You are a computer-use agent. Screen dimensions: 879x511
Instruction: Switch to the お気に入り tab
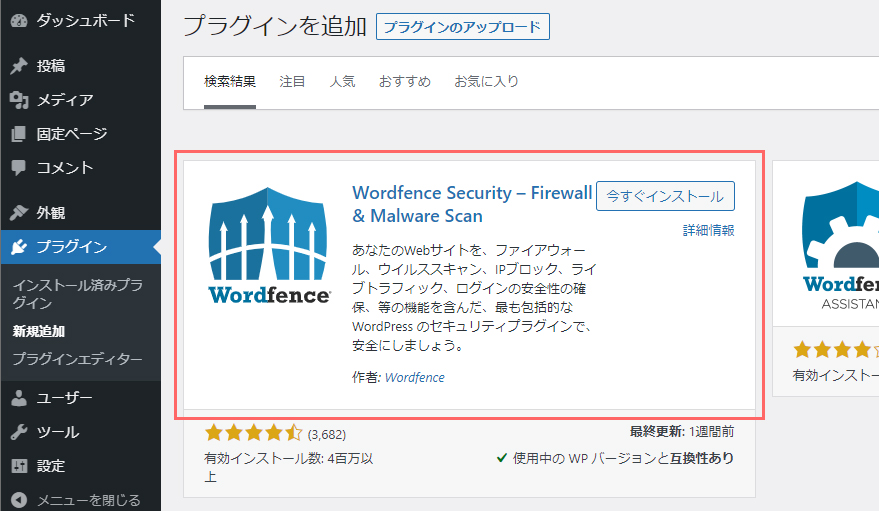[x=487, y=82]
